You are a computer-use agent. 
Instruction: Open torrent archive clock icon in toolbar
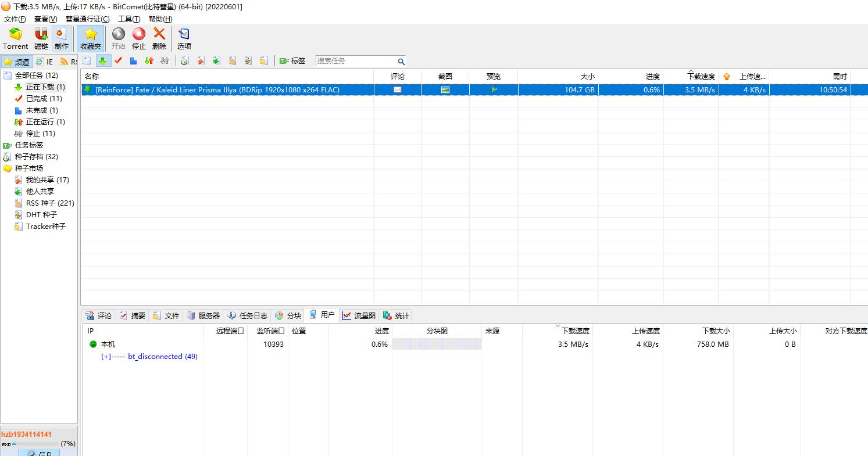pyautogui.click(x=184, y=60)
